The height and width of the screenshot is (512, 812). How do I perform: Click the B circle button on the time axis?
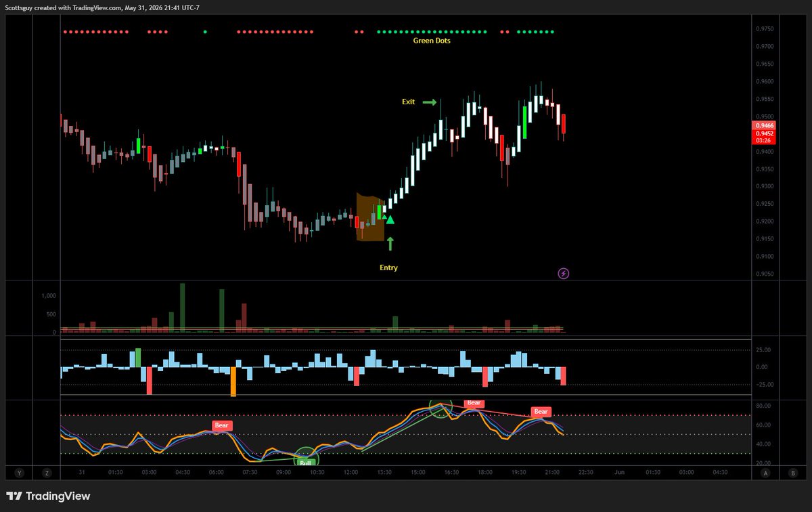coord(792,473)
